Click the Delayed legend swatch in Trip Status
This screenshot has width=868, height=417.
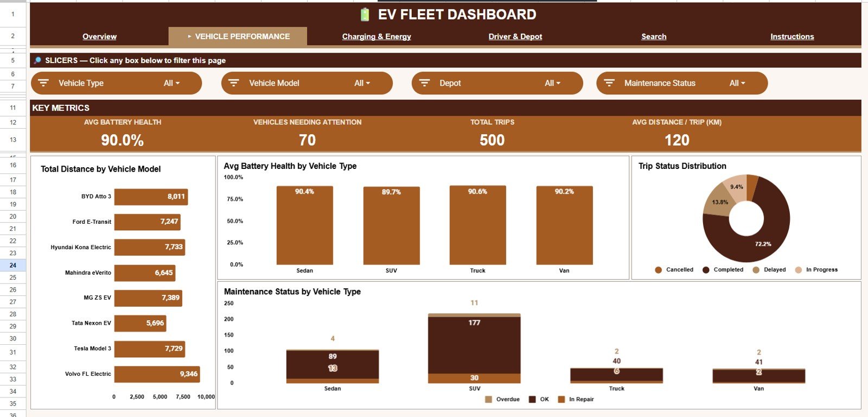tap(756, 270)
